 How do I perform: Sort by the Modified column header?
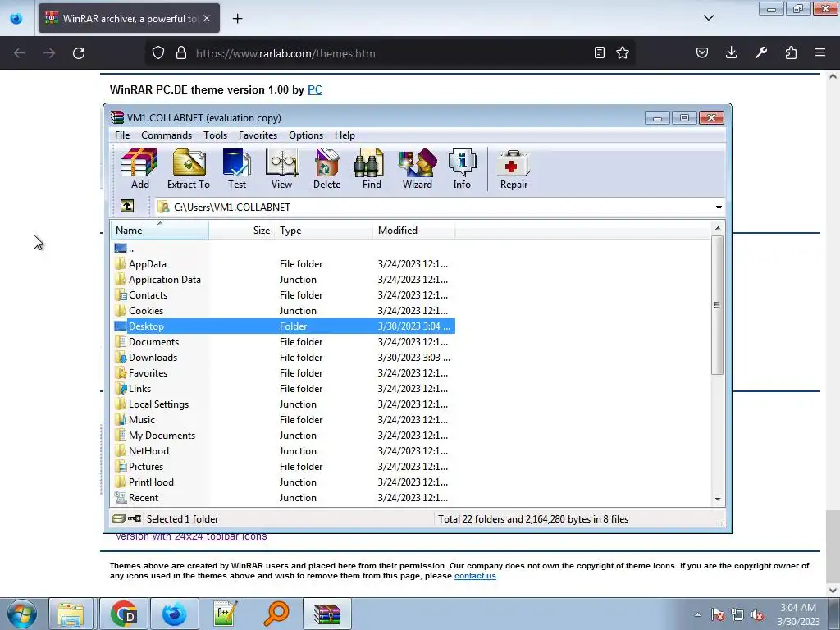point(414,231)
